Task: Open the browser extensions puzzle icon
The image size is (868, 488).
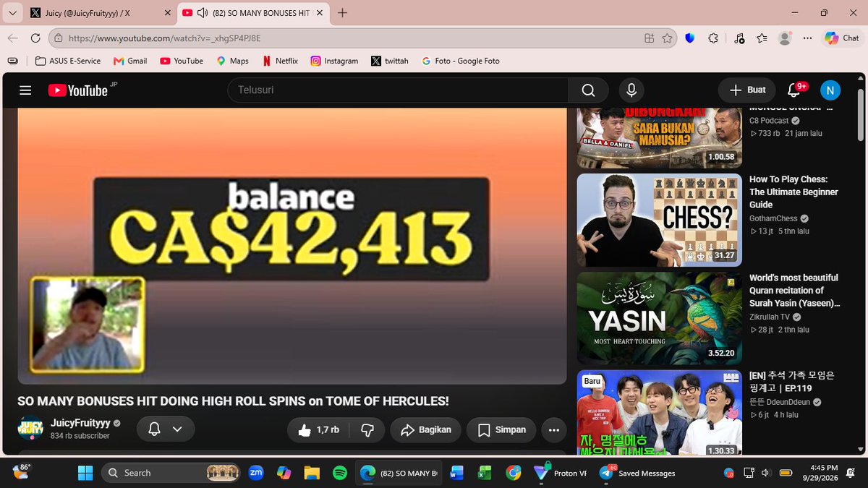Action: tap(713, 38)
